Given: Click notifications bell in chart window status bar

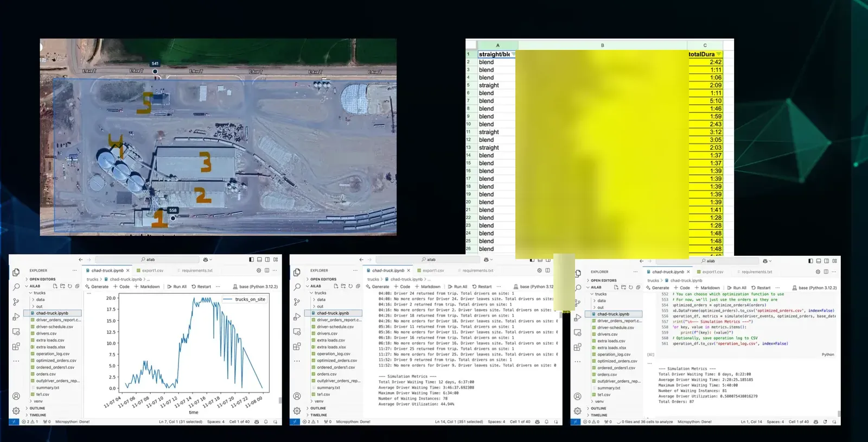Looking at the screenshot, I should 266,421.
